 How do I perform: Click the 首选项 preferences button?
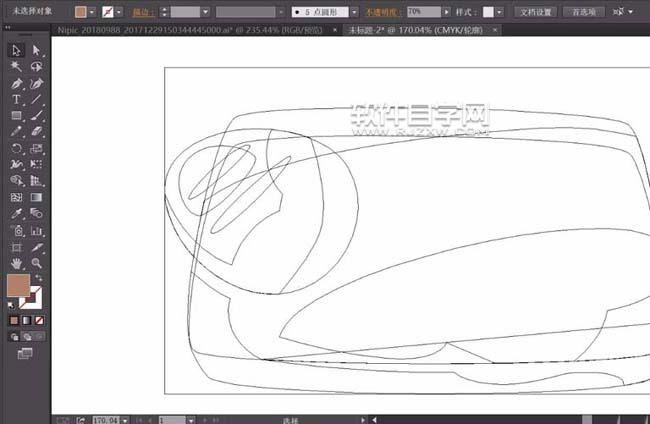click(x=584, y=12)
